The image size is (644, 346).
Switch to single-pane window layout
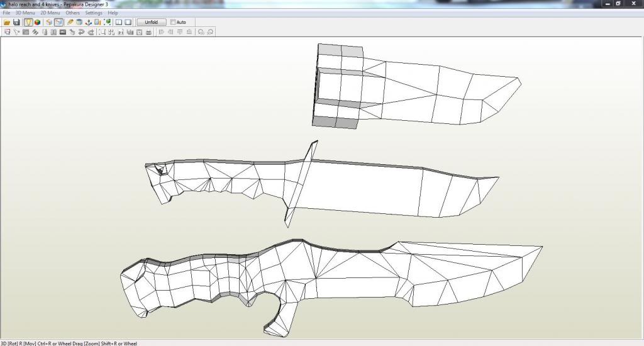coord(128,22)
